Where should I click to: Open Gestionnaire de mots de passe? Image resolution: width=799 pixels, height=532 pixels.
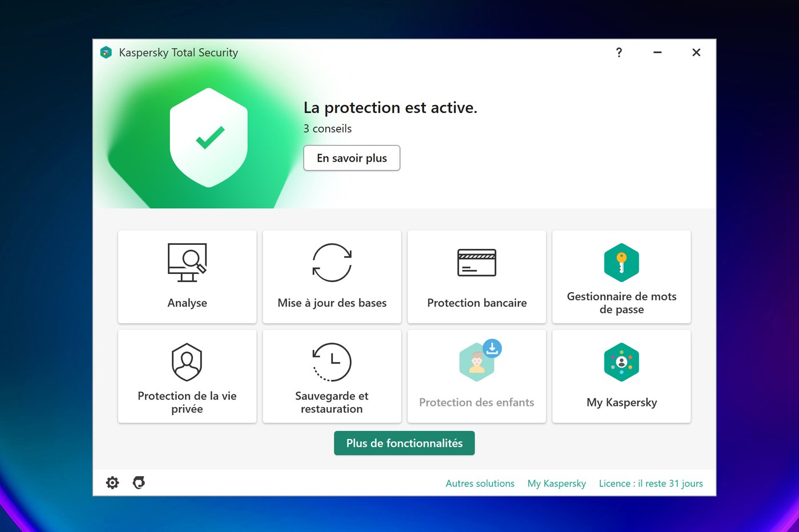(622, 277)
